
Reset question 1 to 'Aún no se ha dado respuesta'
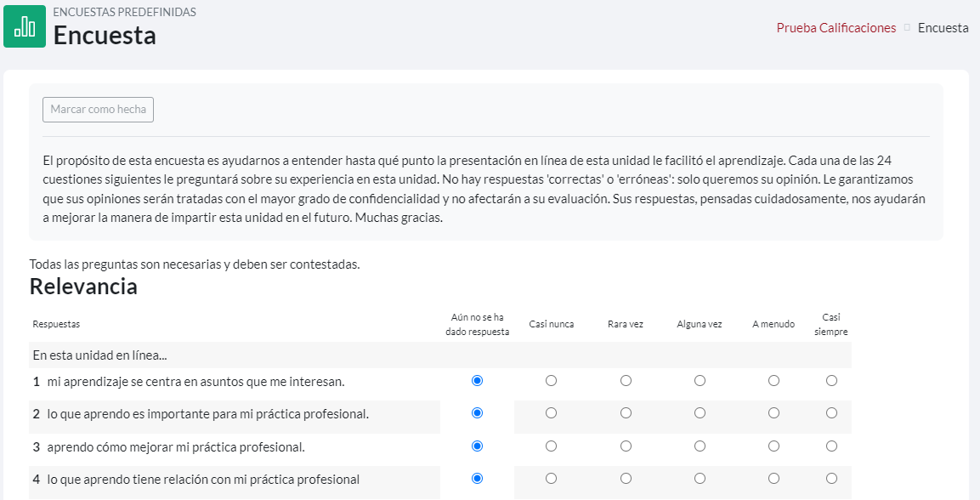point(477,381)
